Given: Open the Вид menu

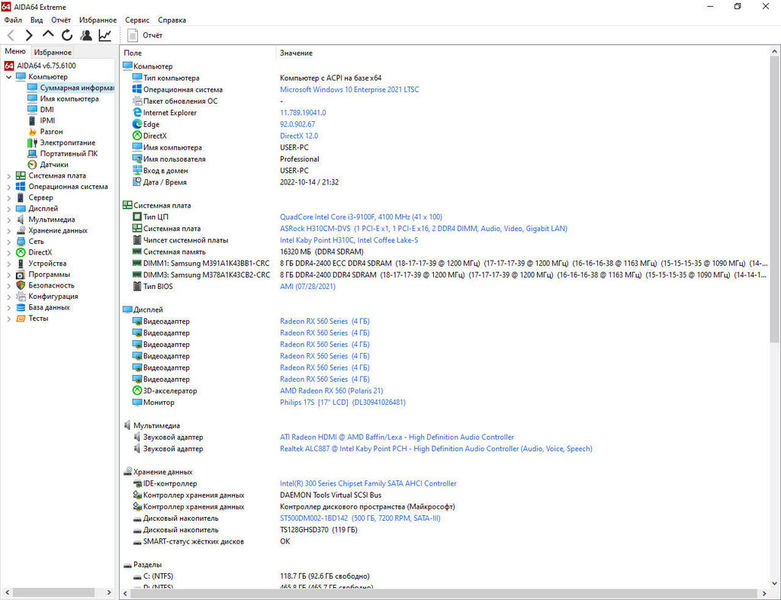Looking at the screenshot, I should tap(36, 20).
